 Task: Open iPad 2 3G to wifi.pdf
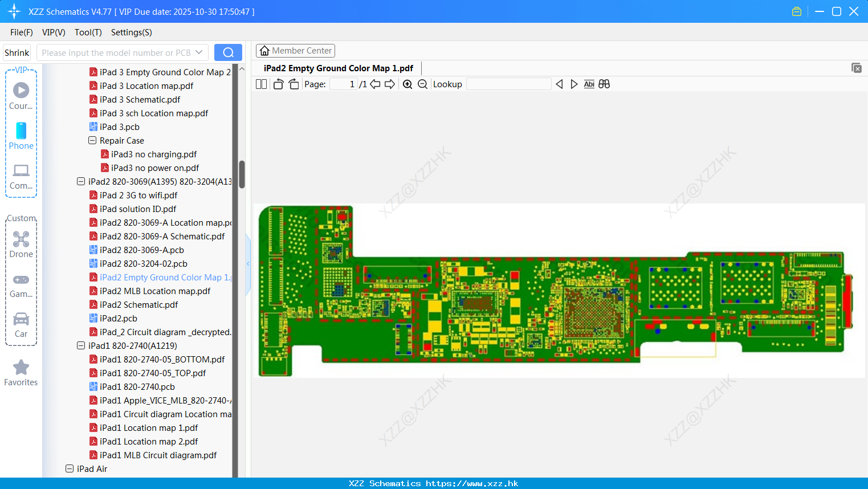[x=133, y=195]
